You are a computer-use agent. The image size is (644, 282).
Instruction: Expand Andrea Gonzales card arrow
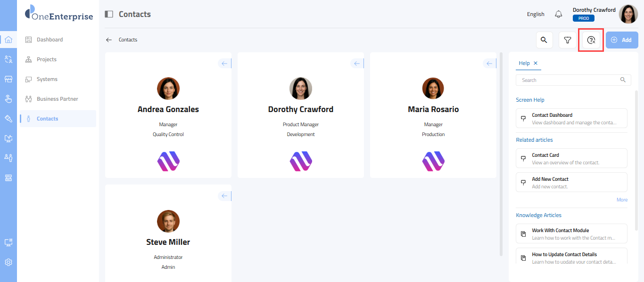point(224,64)
